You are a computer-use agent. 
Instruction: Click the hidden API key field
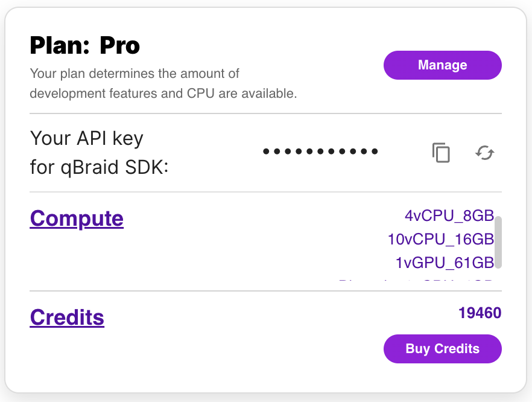[x=320, y=152]
